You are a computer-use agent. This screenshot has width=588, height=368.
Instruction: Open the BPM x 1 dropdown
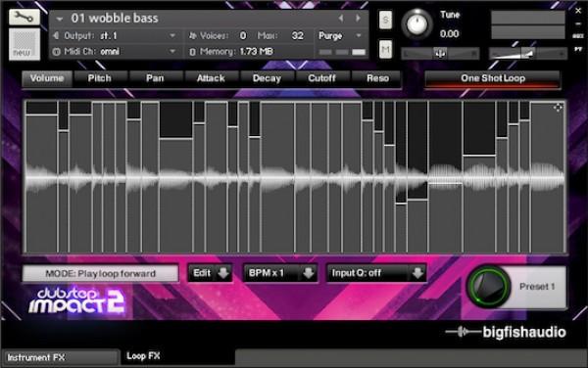[x=280, y=273]
